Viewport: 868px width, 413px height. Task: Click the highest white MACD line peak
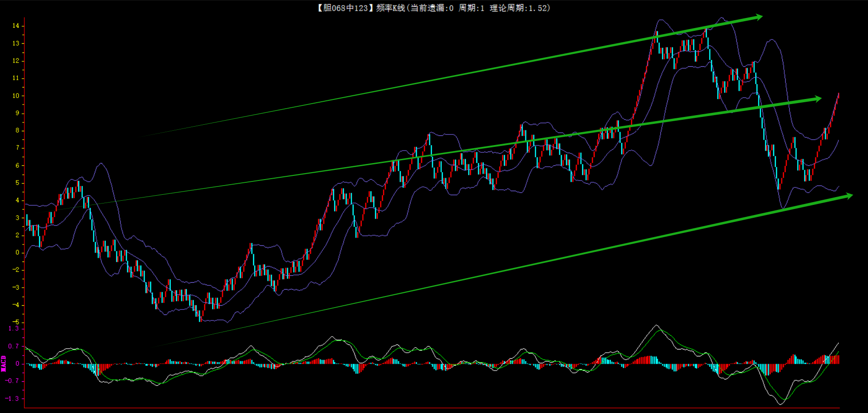(x=656, y=326)
